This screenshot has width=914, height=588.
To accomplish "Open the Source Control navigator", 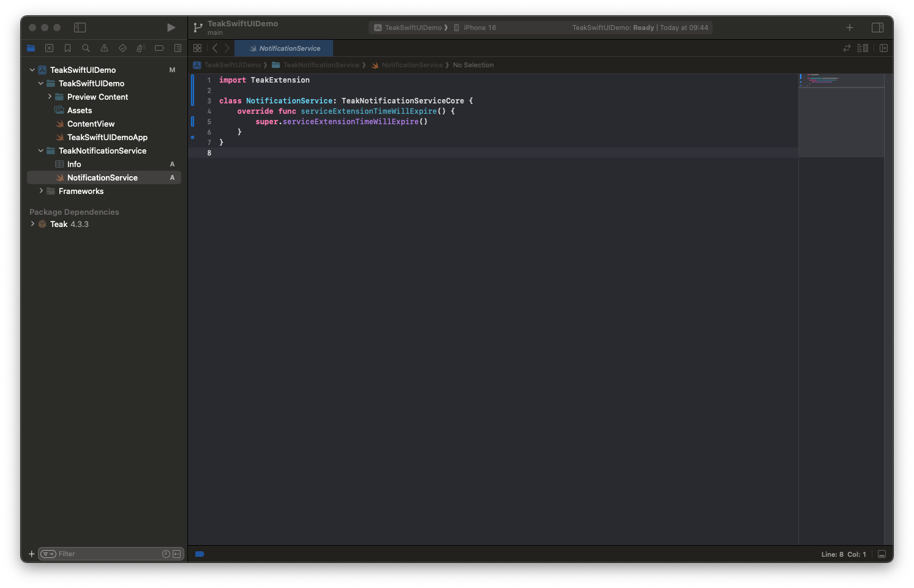I will coord(50,48).
